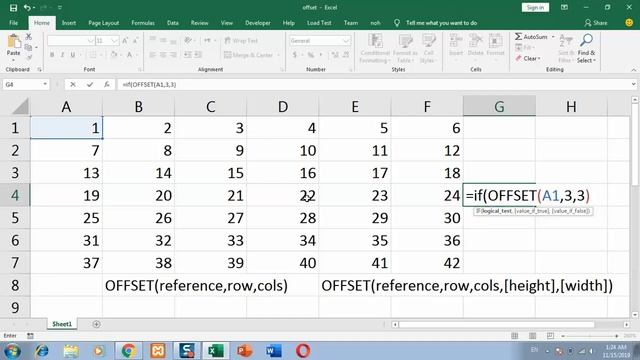
Task: Expand the Clipboard group dialog launcher
Action: point(39,70)
